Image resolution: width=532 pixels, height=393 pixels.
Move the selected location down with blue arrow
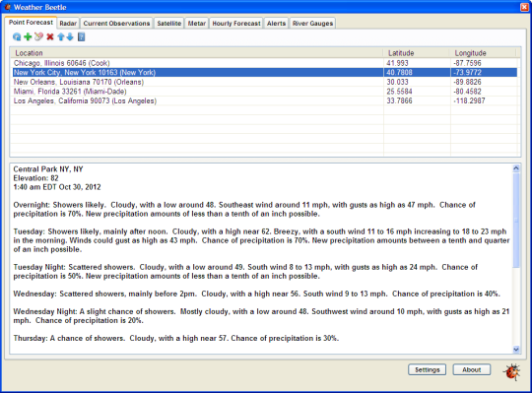pyautogui.click(x=70, y=36)
